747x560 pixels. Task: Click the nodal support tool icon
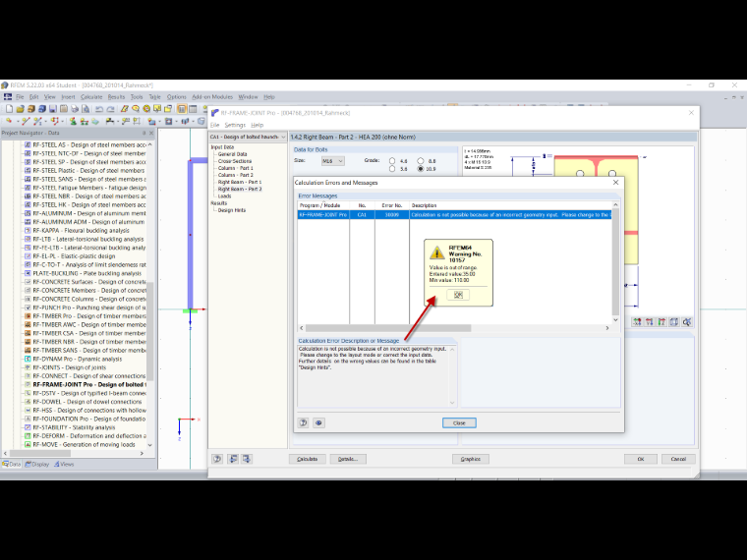(74, 121)
